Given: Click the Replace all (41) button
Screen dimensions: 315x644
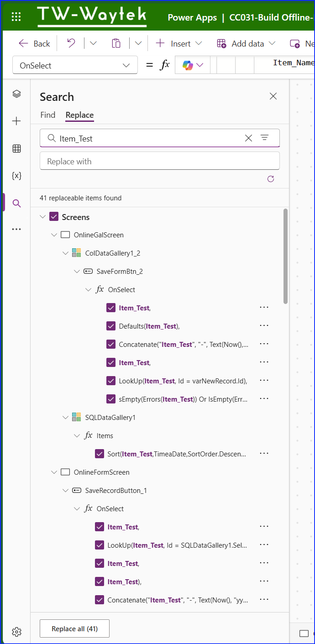Looking at the screenshot, I should pyautogui.click(x=74, y=628).
